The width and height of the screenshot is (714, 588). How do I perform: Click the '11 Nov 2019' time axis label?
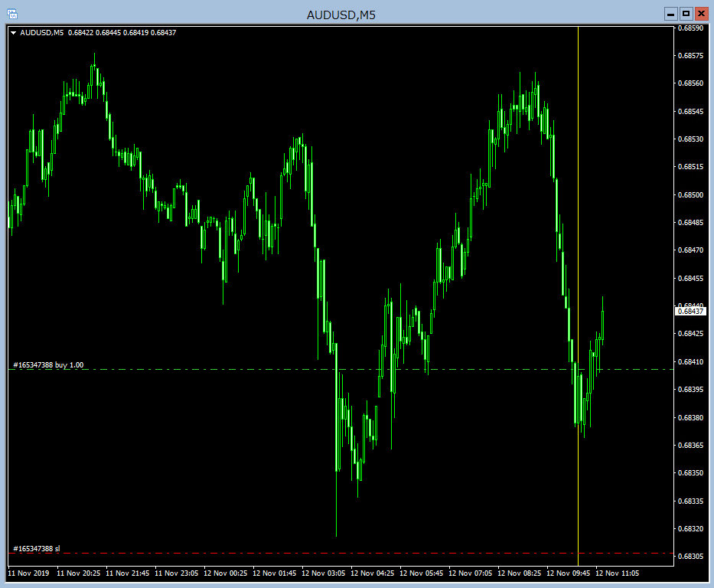[28, 573]
